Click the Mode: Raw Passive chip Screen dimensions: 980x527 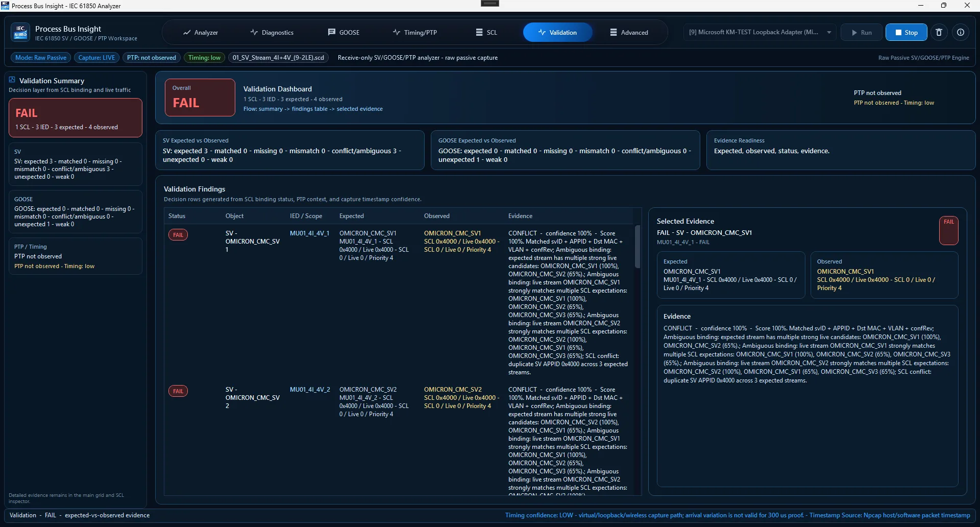pyautogui.click(x=41, y=58)
